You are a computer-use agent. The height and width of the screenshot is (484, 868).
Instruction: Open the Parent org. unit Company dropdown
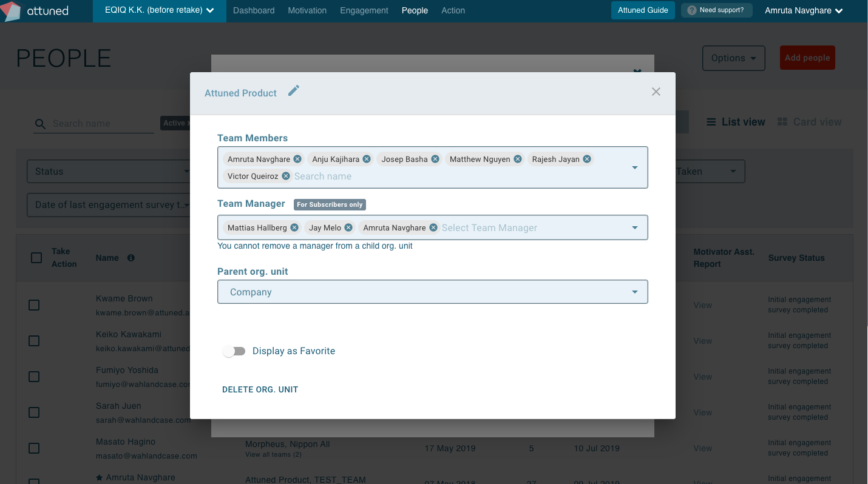(x=432, y=292)
